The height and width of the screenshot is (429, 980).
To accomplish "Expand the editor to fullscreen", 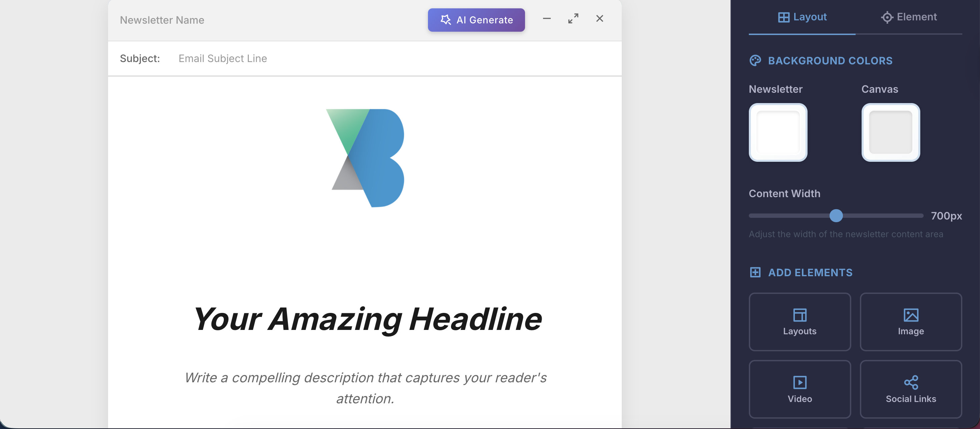I will [x=573, y=18].
